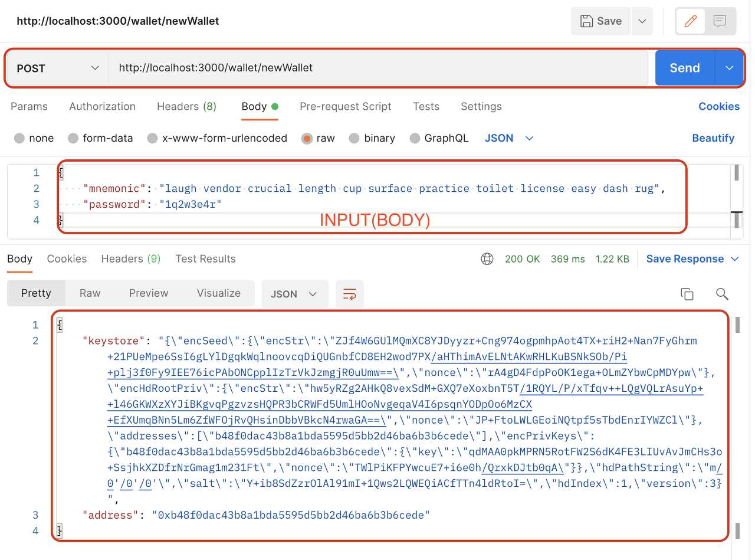The image size is (755, 560).
Task: Click the response pane top scrollbar thumb
Action: [737, 325]
